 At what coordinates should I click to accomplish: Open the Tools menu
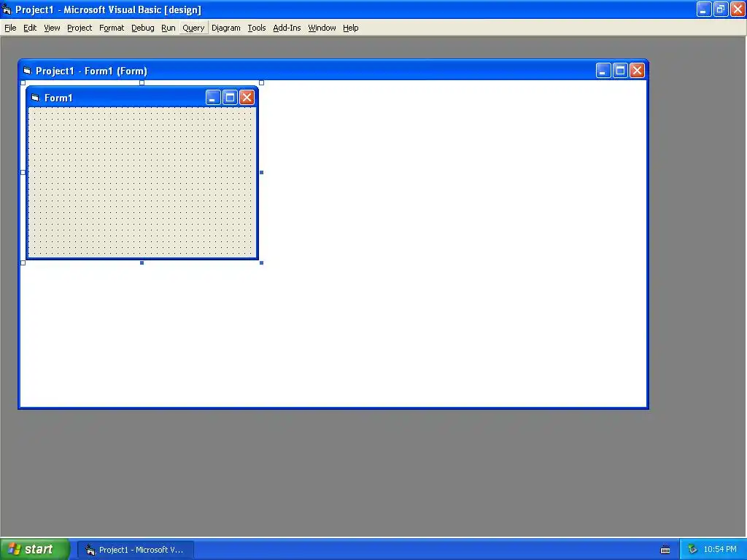(256, 28)
